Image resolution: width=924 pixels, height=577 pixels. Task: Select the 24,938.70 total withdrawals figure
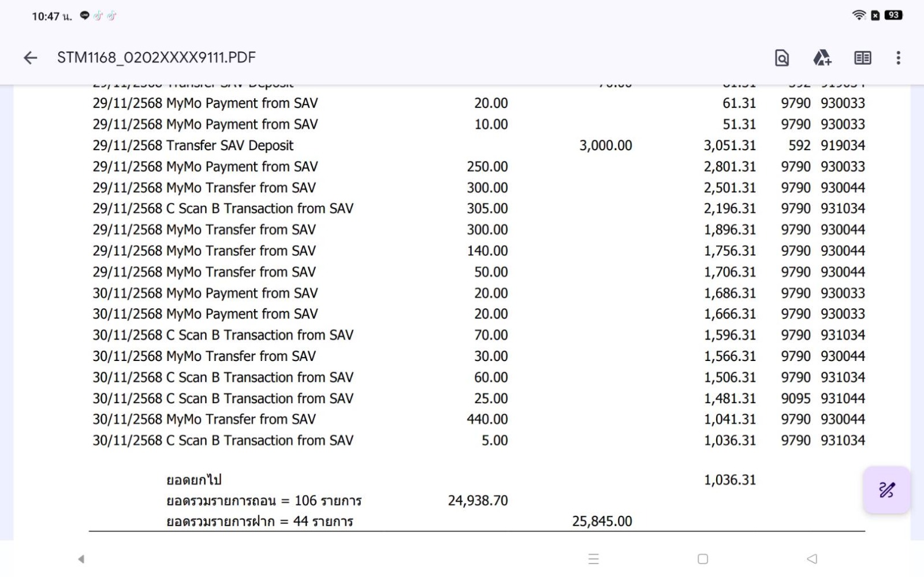click(x=478, y=500)
